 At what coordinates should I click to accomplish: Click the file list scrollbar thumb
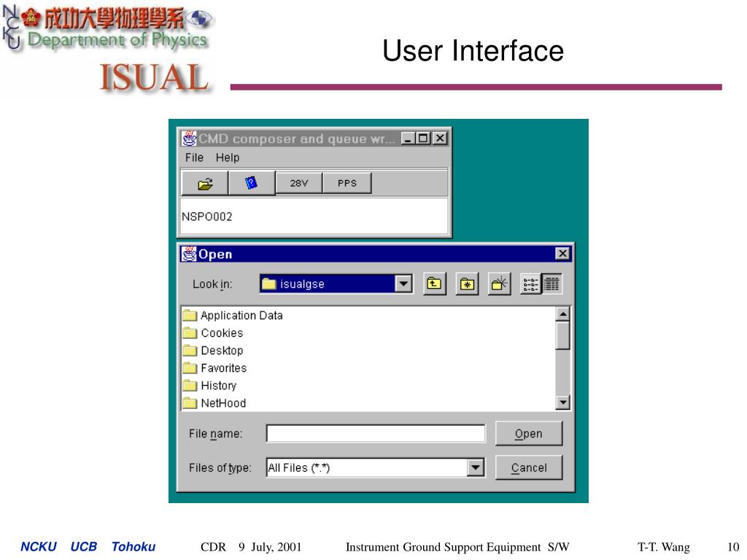coord(562,335)
